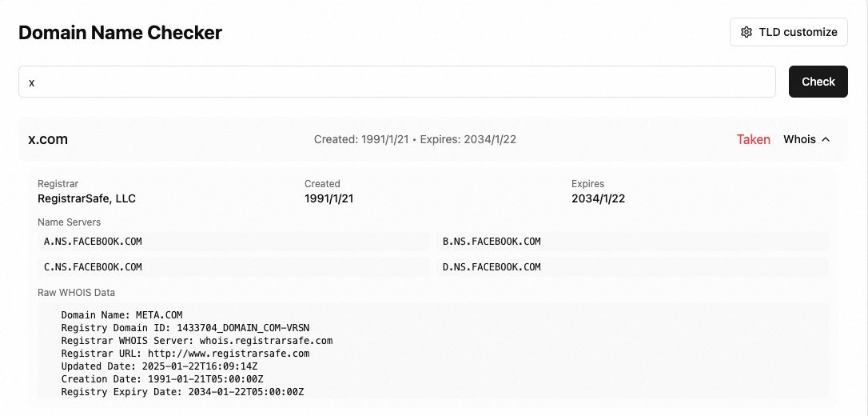
Task: Focus the domain name search field
Action: click(x=396, y=82)
